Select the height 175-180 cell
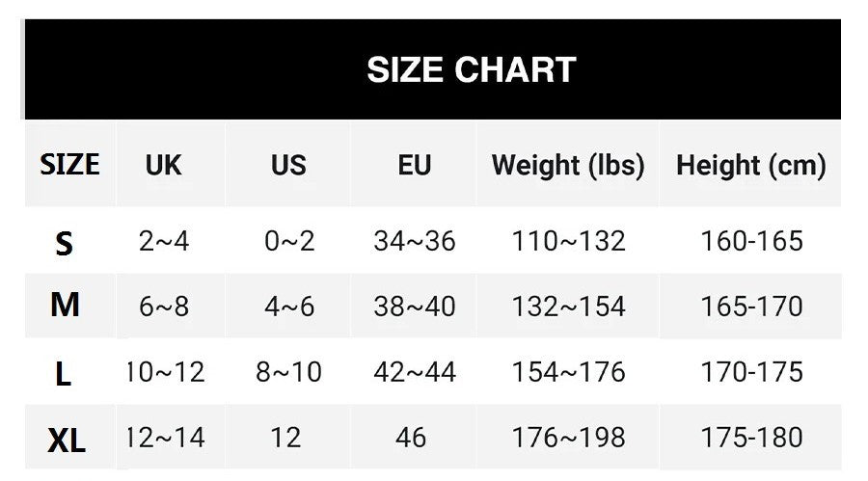This screenshot has height=481, width=868. coord(751,438)
